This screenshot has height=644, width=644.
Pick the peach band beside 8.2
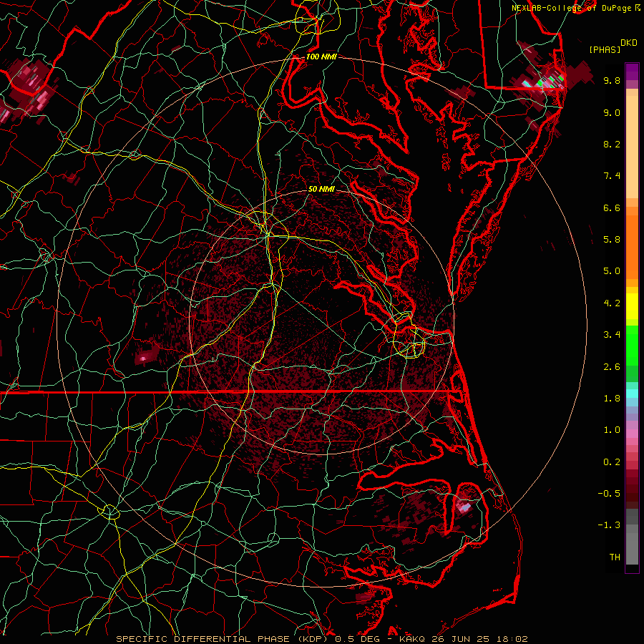click(x=632, y=147)
